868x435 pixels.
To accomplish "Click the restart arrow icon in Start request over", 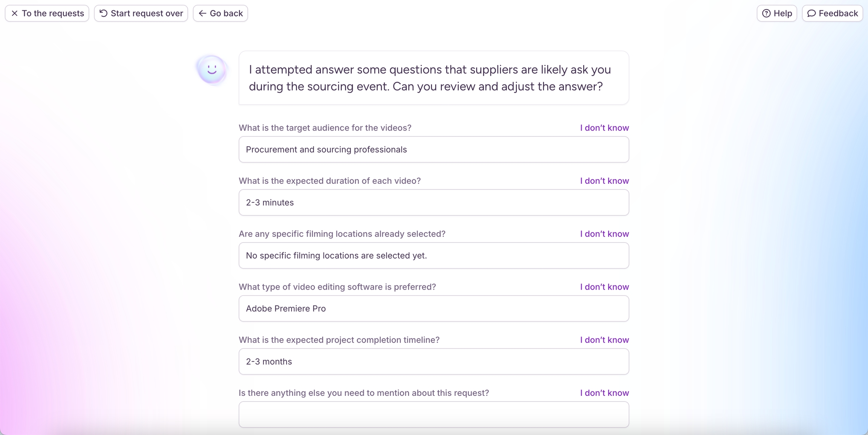I will (x=104, y=14).
